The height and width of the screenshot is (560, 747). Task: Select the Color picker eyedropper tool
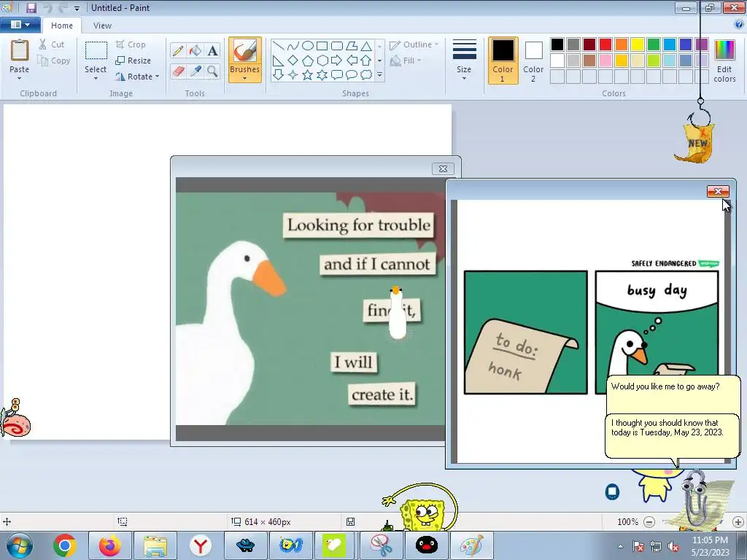[196, 71]
